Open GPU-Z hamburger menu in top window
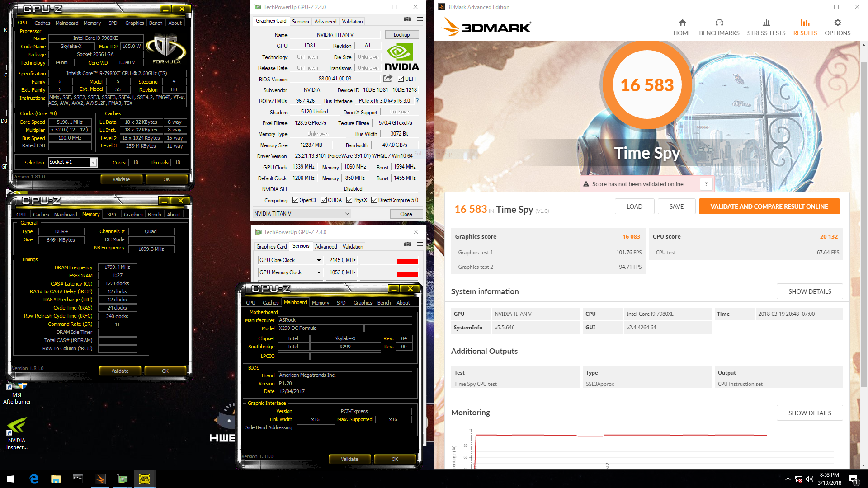Image resolution: width=868 pixels, height=488 pixels. coord(420,19)
